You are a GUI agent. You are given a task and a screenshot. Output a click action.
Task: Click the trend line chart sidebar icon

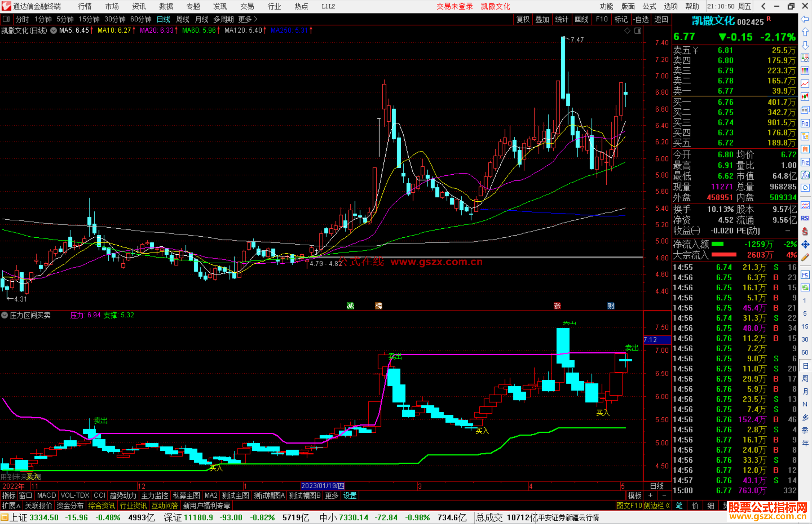(805, 83)
